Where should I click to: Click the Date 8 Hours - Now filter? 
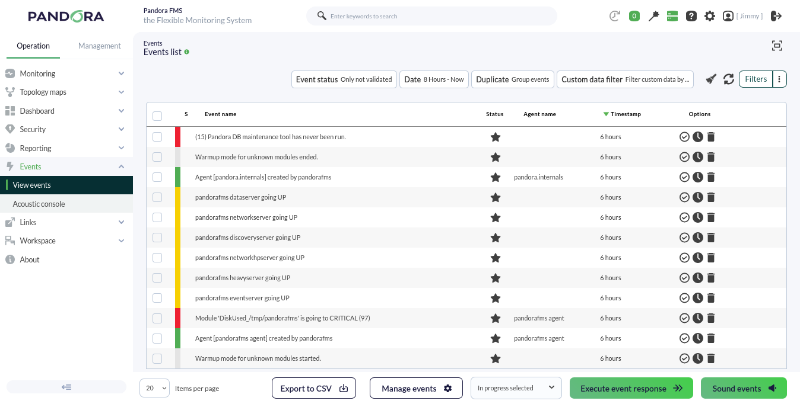pos(434,80)
